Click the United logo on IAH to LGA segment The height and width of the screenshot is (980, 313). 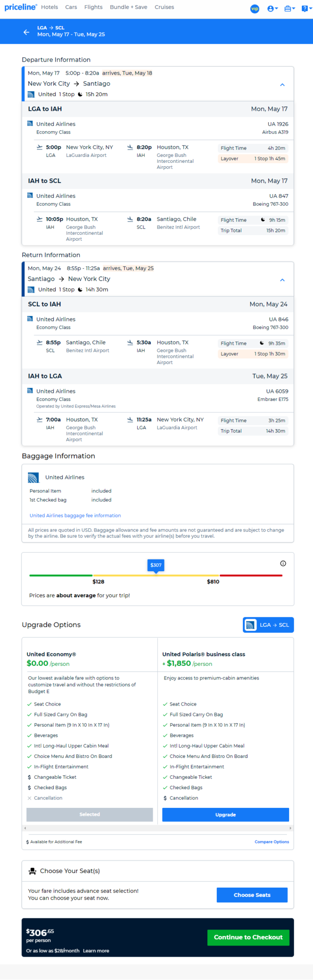tap(30, 391)
